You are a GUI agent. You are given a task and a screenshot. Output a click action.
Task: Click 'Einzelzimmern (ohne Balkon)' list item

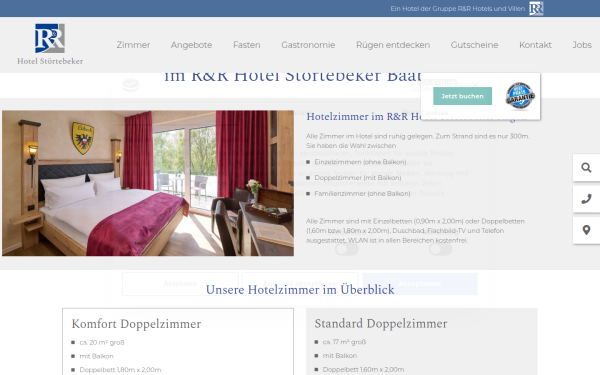(x=360, y=162)
